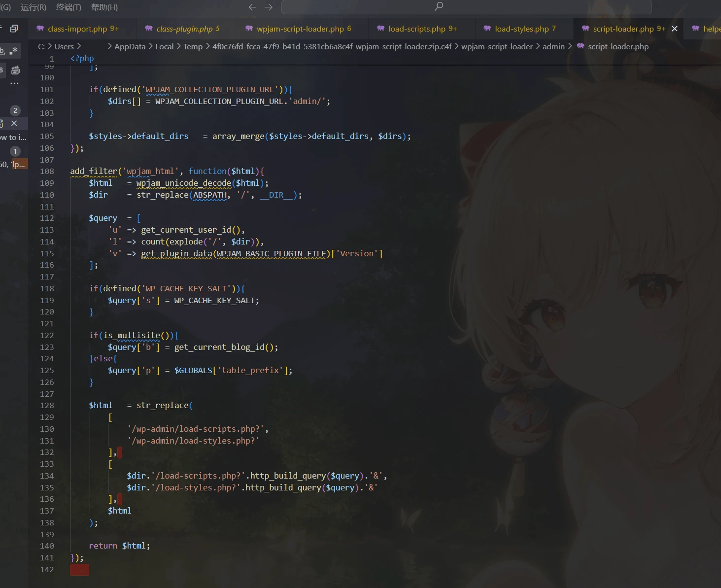This screenshot has height=588, width=721.
Task: Click http_build_query on line 134
Action: (288, 476)
